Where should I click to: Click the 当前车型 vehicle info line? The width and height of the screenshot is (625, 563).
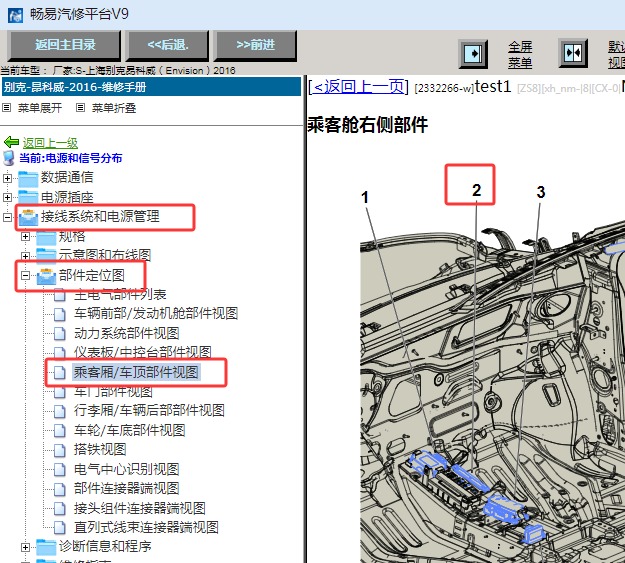coord(118,71)
